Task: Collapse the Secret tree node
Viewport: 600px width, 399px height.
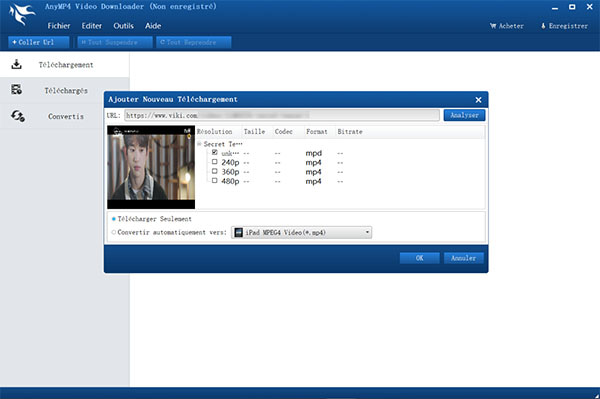Action: (199, 144)
